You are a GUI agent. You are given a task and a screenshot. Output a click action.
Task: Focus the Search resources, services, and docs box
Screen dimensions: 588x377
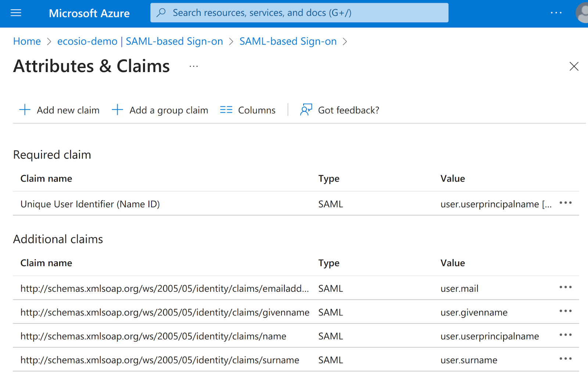[299, 13]
